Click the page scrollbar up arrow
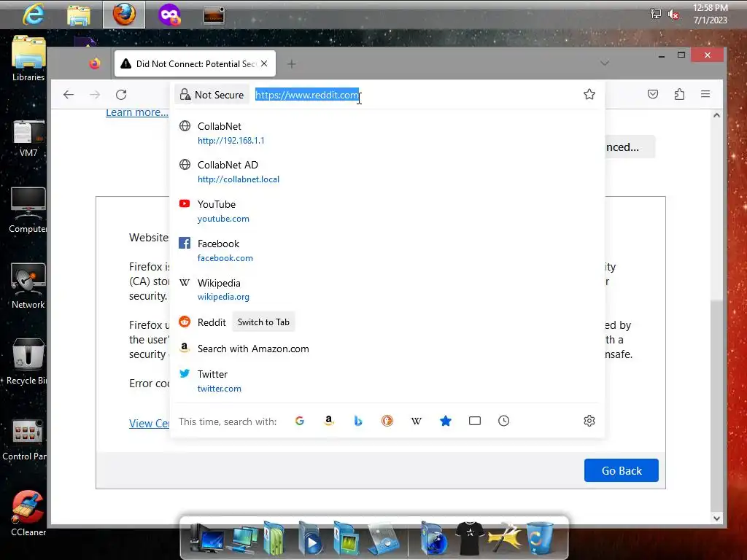This screenshot has height=560, width=747. click(x=716, y=115)
